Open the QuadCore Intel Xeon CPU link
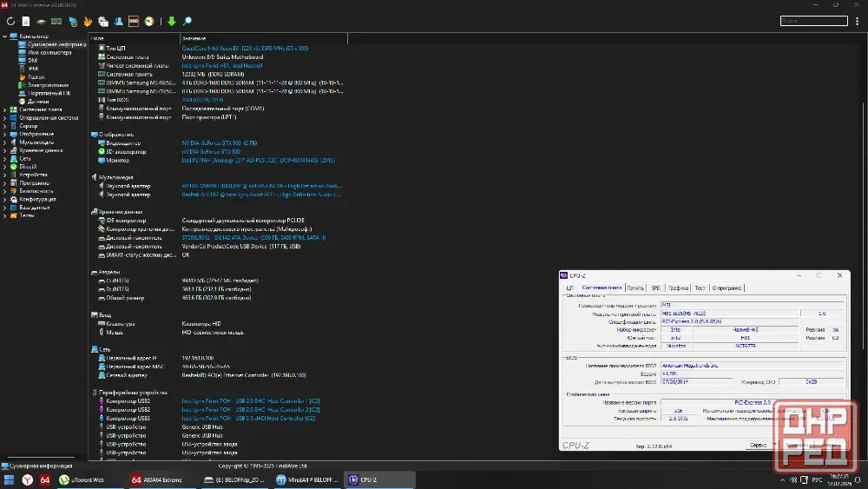The image size is (868, 489). click(245, 48)
